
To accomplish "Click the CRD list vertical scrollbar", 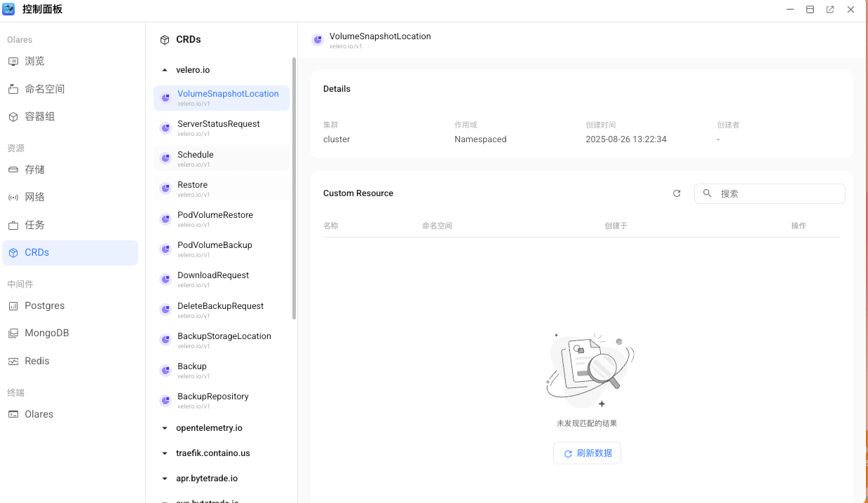I will point(294,189).
